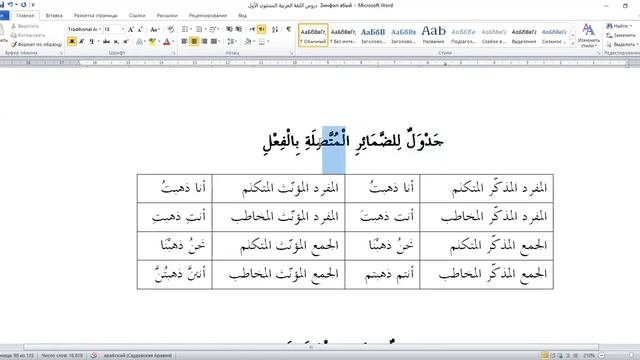Image resolution: width=640 pixels, height=360 pixels.
Task: Toggle underline formatting button
Action: 91,41
